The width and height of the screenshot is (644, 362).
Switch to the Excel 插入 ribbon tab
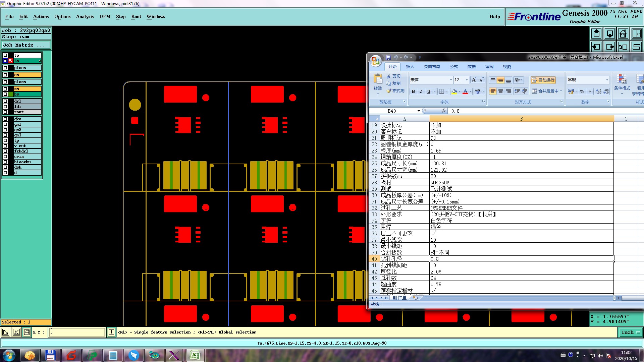(410, 67)
